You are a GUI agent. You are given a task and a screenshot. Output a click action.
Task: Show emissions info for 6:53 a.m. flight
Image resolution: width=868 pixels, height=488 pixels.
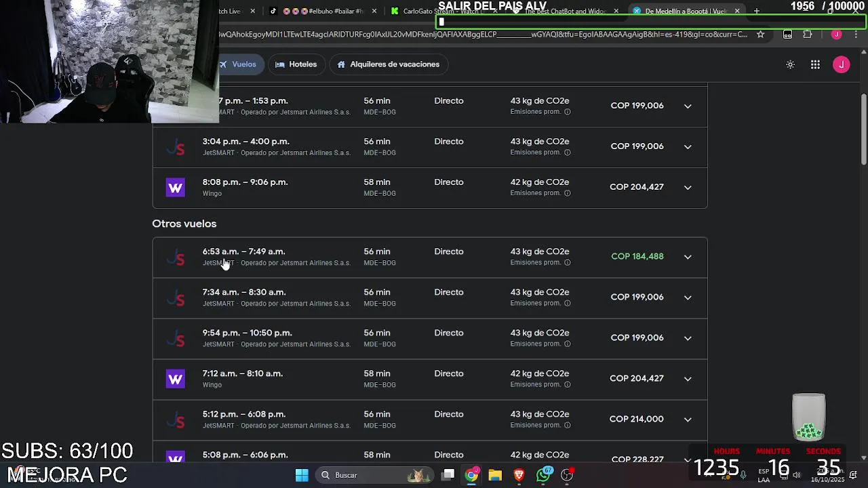pyautogui.click(x=568, y=262)
